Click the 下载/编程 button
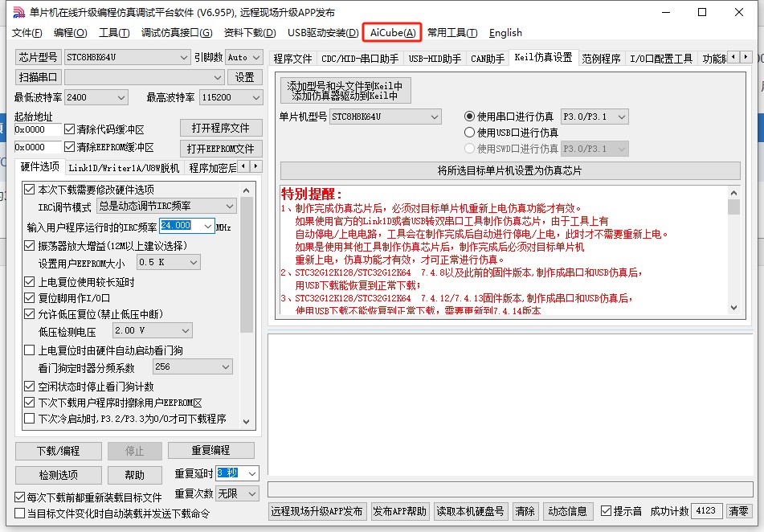Viewport: 764px width, 532px height. point(59,451)
